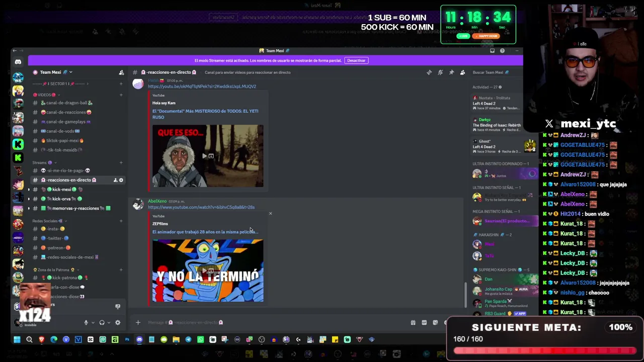Open user settings gear in user panel
Viewport: 644px width, 362px height.
(118, 323)
